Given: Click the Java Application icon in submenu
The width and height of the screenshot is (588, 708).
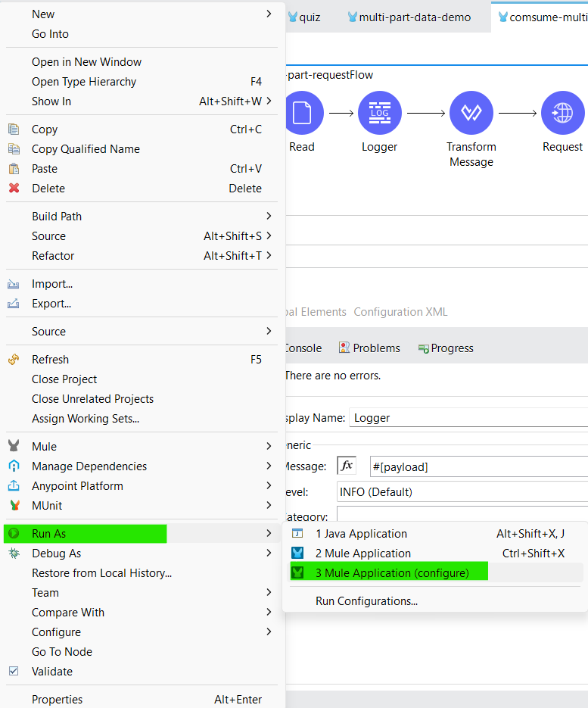Looking at the screenshot, I should (x=297, y=533).
